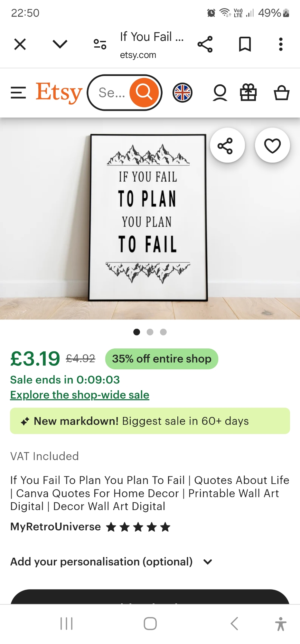This screenshot has width=300, height=644.
Task: Open the account profile icon
Action: click(x=220, y=93)
